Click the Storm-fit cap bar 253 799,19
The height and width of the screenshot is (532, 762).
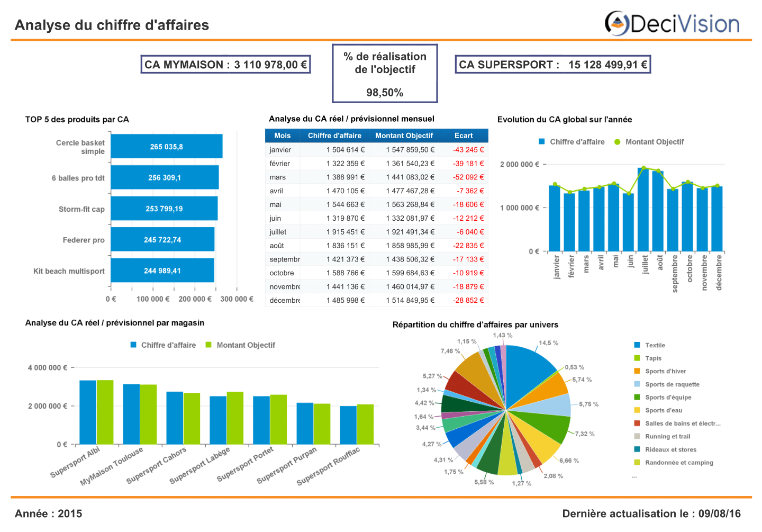pos(164,209)
